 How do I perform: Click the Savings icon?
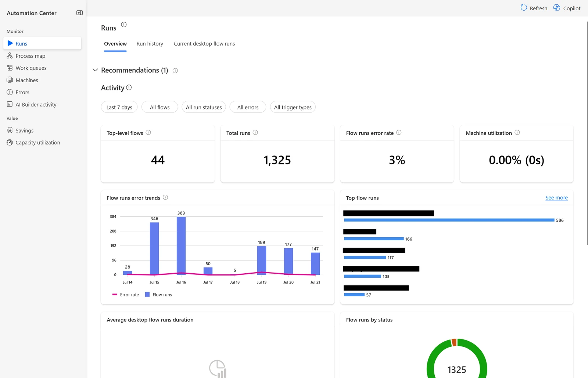click(x=10, y=130)
